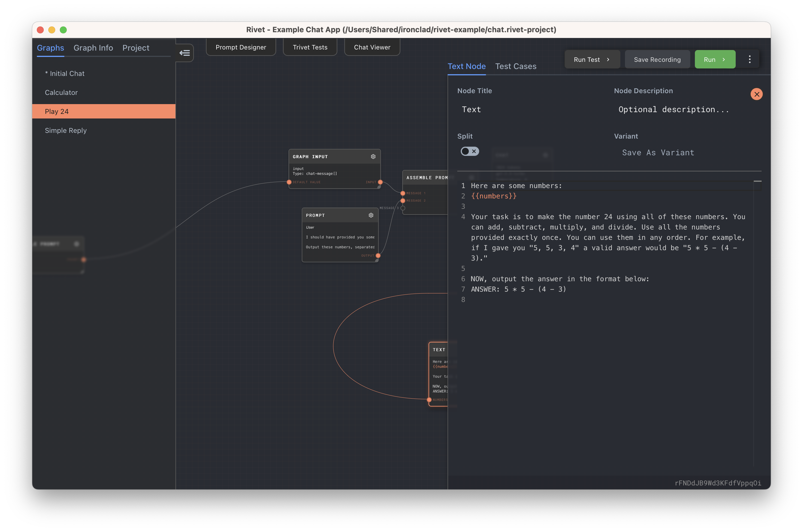Select the Assemble Prompt node header
This screenshot has width=803, height=532.
click(x=425, y=178)
